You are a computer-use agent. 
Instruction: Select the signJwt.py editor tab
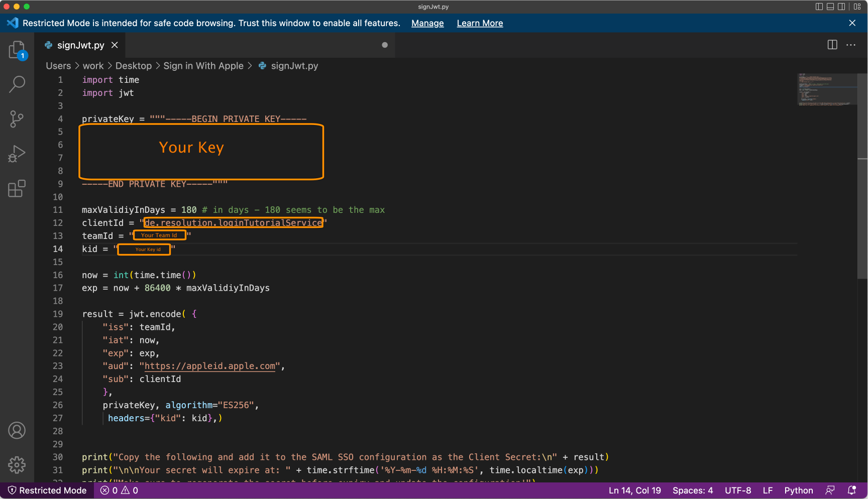point(80,45)
